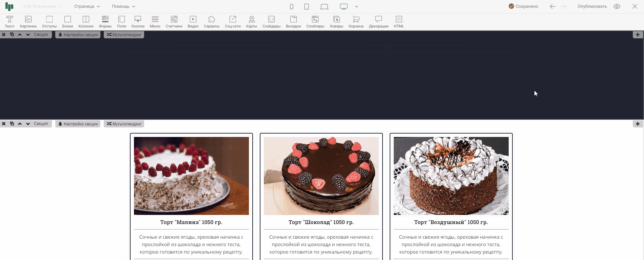644x260 pixels.
Task: Toggle page preview eye icon
Action: click(617, 6)
